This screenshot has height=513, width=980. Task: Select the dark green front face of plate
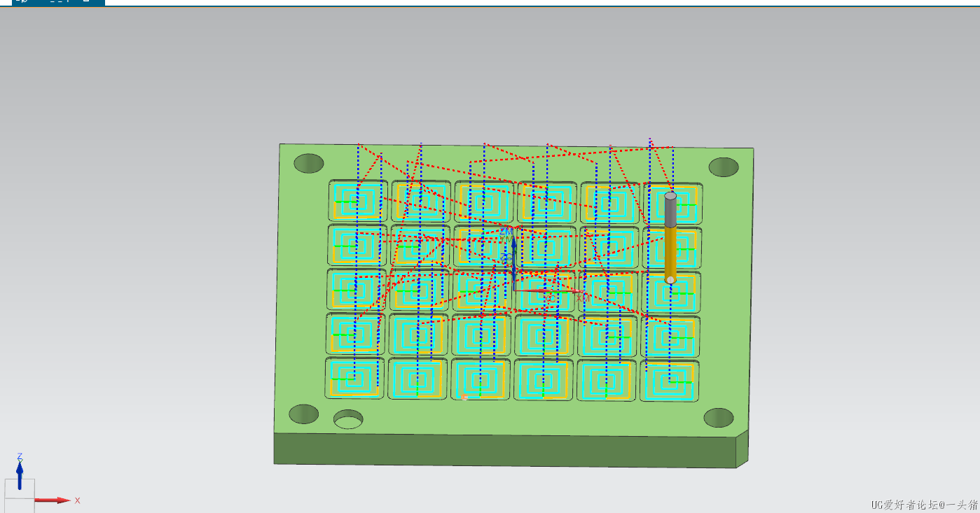504,449
